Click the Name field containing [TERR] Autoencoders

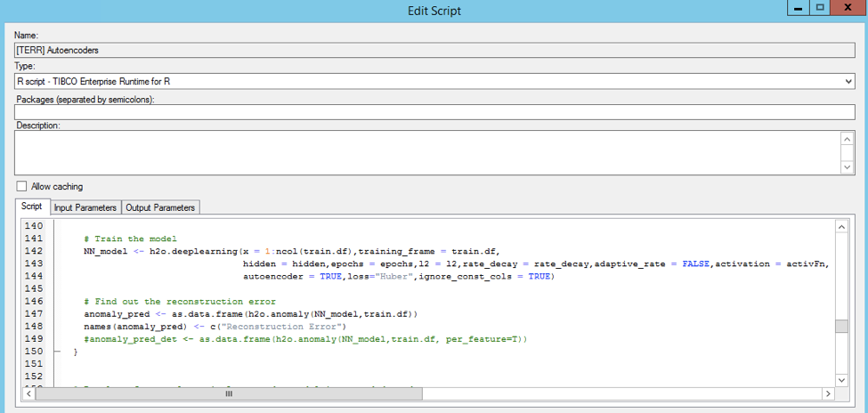click(x=427, y=51)
